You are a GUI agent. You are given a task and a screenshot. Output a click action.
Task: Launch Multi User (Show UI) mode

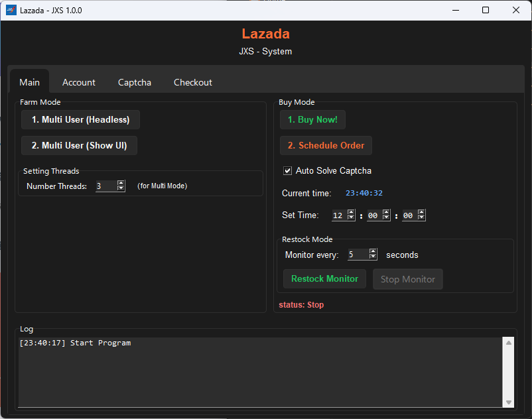tap(79, 145)
